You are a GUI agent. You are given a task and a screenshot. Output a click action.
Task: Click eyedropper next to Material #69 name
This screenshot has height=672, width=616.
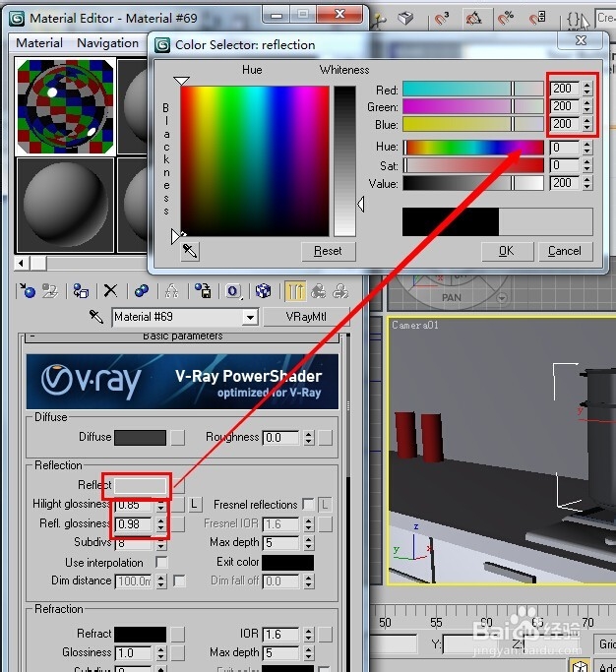pos(96,317)
